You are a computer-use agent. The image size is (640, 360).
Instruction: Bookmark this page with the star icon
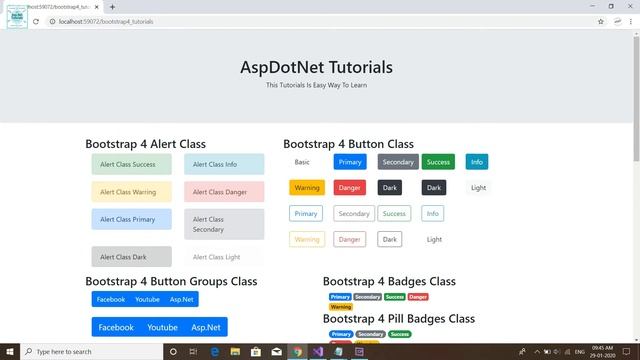coord(600,22)
